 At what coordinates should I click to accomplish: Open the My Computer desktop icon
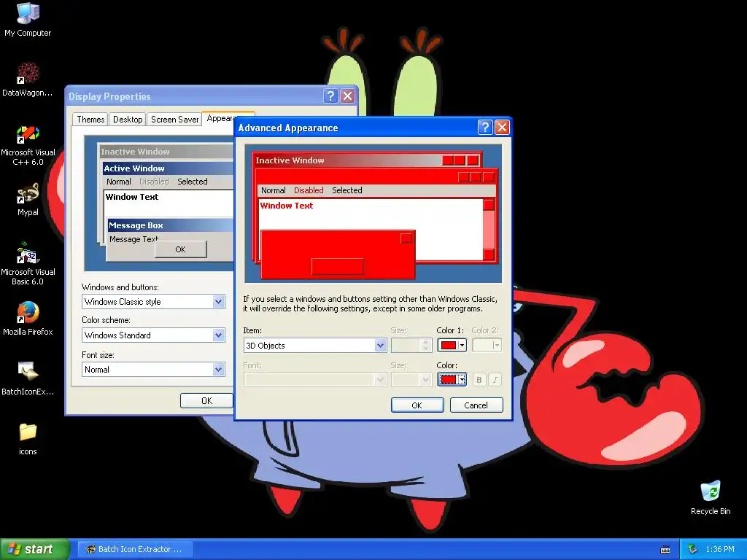tap(28, 20)
